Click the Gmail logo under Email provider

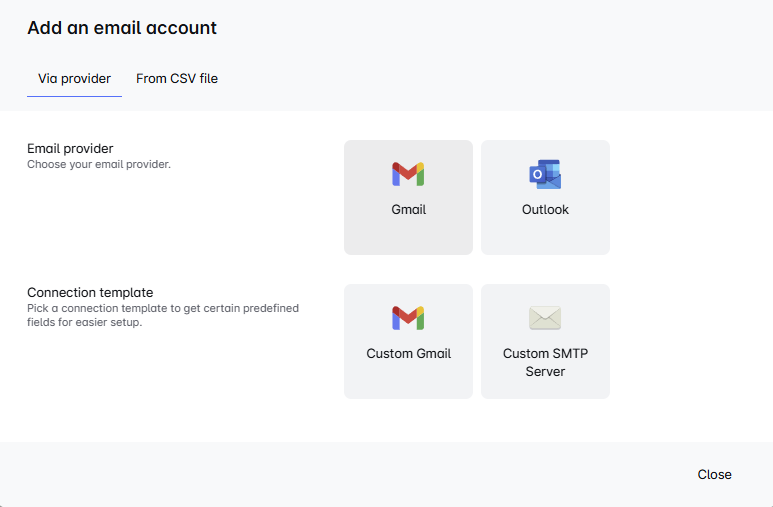(408, 174)
